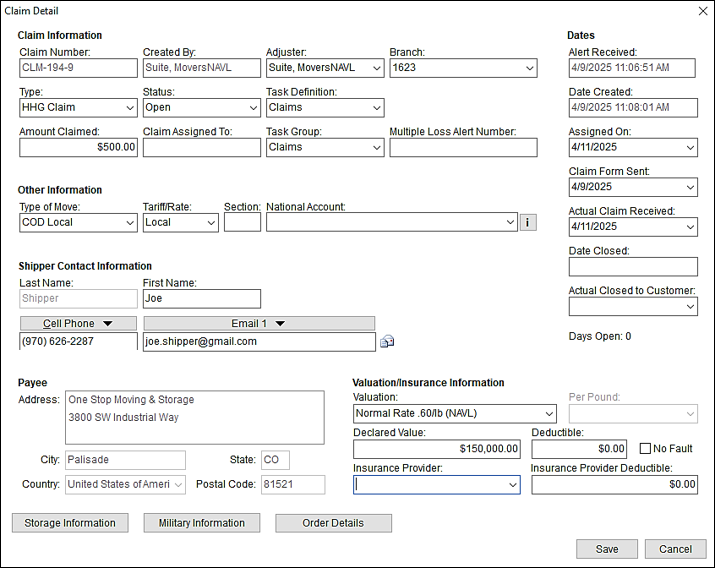The image size is (715, 568).
Task: Click the Shipper First Name field
Action: pos(201,298)
